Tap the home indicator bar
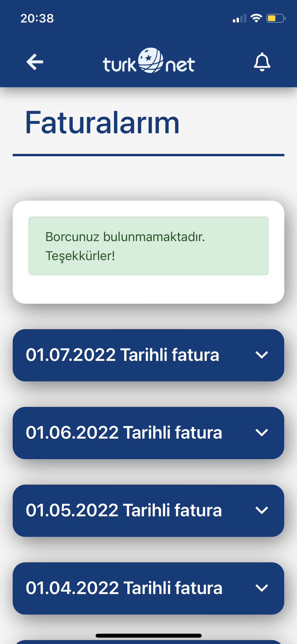 [148, 636]
